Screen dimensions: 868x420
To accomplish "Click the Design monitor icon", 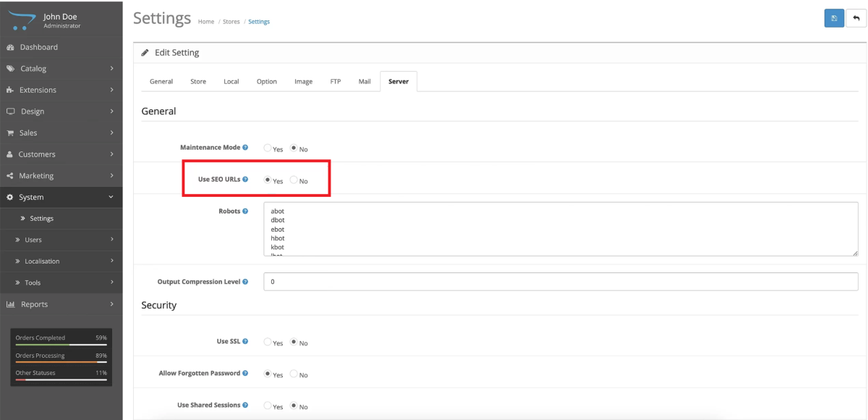I will (9, 112).
